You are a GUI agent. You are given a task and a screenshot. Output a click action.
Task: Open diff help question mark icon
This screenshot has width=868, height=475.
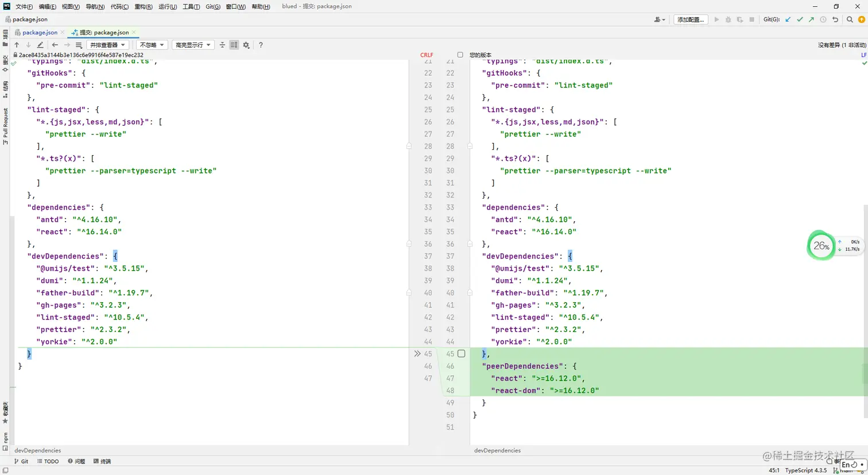[x=261, y=45]
